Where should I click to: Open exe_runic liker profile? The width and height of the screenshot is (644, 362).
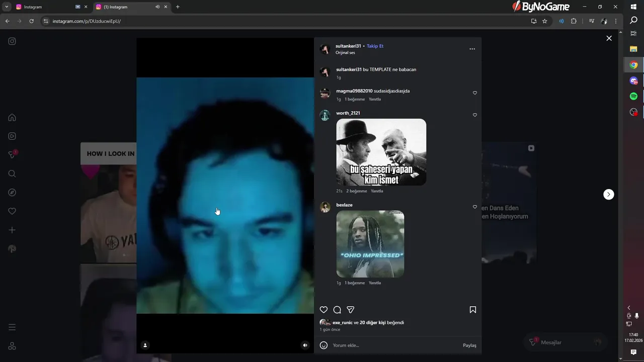[343, 323]
